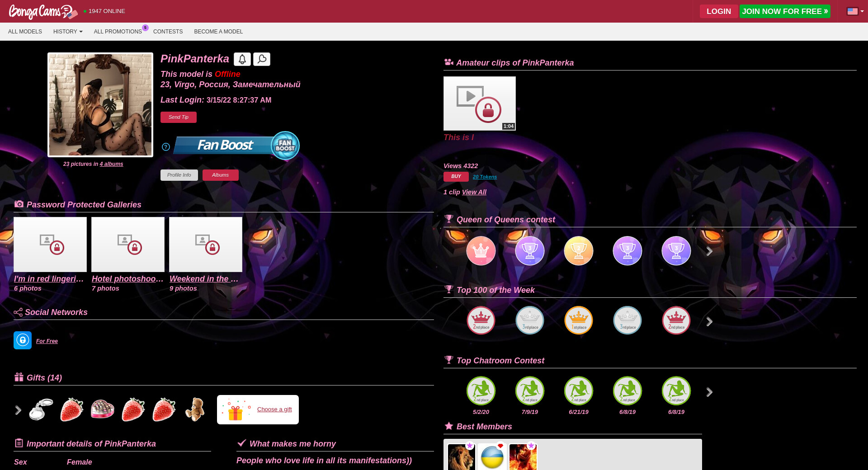Click the For Free social network lock icon
This screenshot has width=868, height=470.
click(23, 340)
